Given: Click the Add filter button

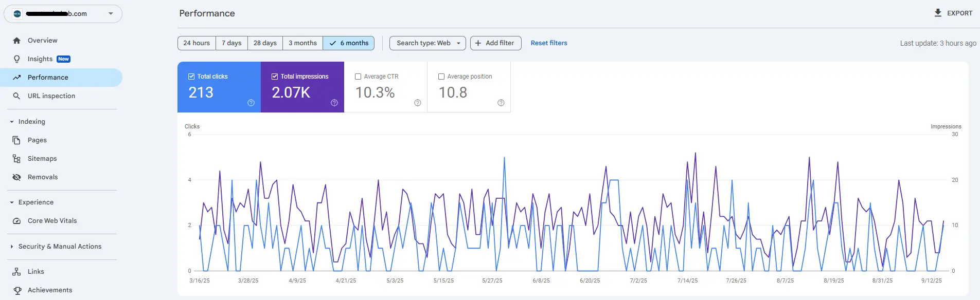Looking at the screenshot, I should click(x=495, y=43).
